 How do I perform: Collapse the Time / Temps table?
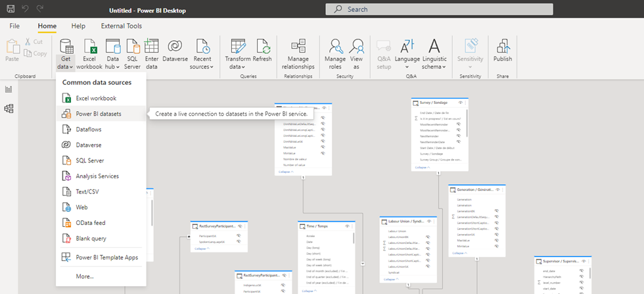click(x=309, y=291)
